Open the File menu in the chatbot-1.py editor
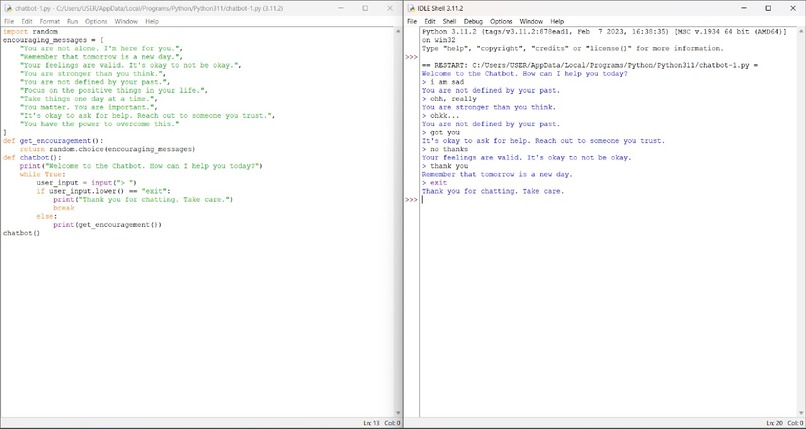This screenshot has height=429, width=806. (9, 22)
